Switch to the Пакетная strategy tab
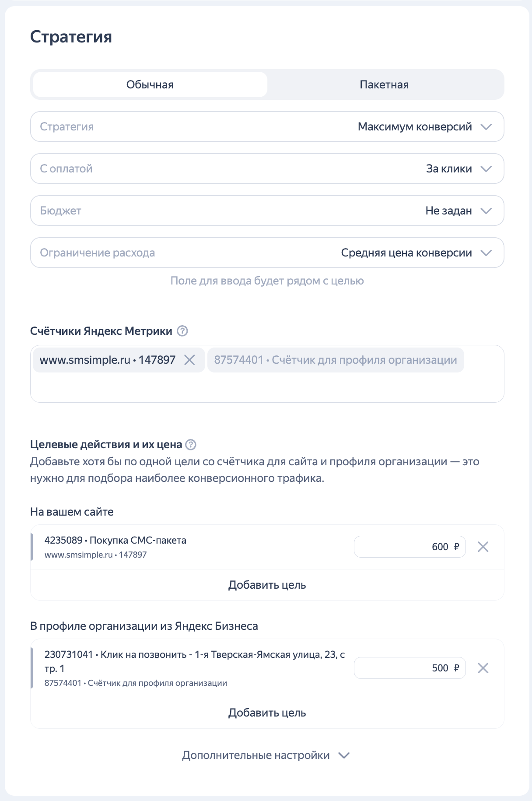This screenshot has width=532, height=801. (384, 84)
